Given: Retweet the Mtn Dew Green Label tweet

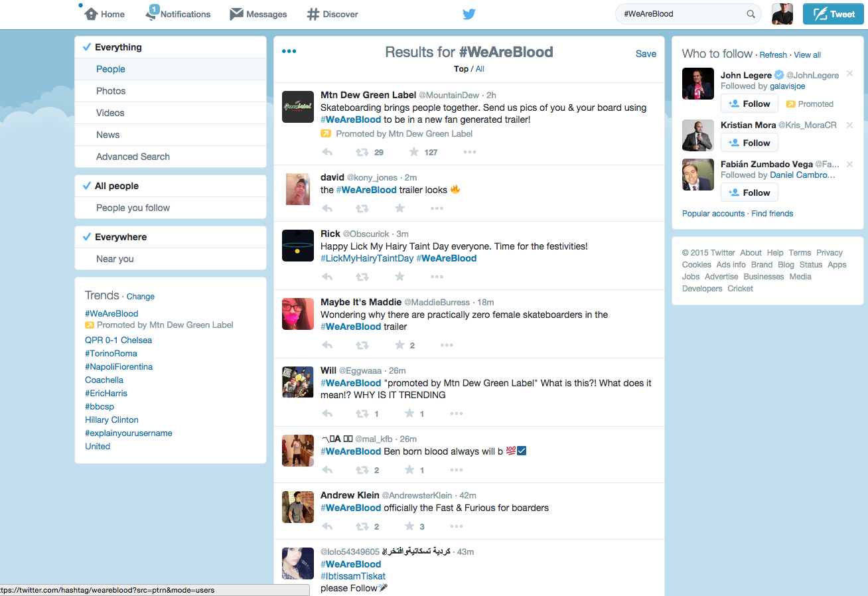Looking at the screenshot, I should (x=362, y=152).
